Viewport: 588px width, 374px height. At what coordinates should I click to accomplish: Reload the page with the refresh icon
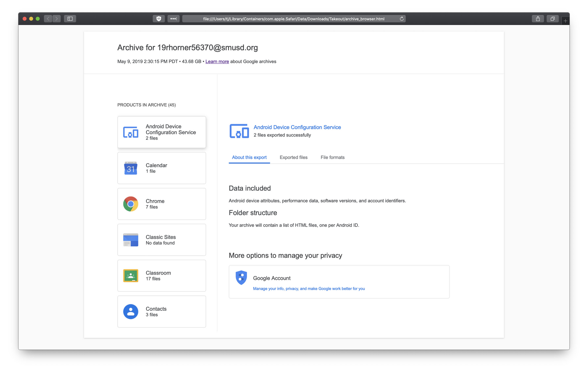tap(402, 19)
